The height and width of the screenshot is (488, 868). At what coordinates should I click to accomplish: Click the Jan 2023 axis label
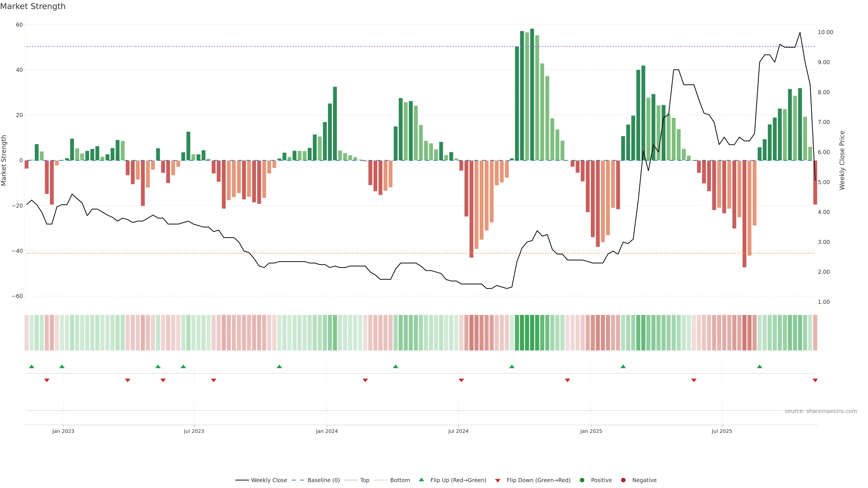click(63, 431)
